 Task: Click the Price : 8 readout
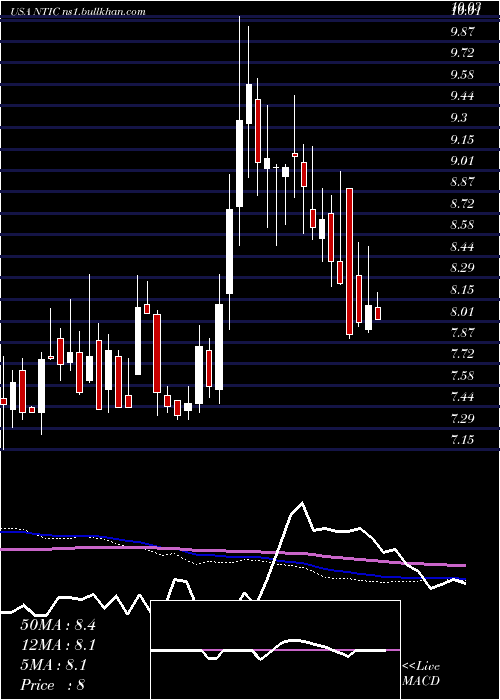(x=53, y=685)
